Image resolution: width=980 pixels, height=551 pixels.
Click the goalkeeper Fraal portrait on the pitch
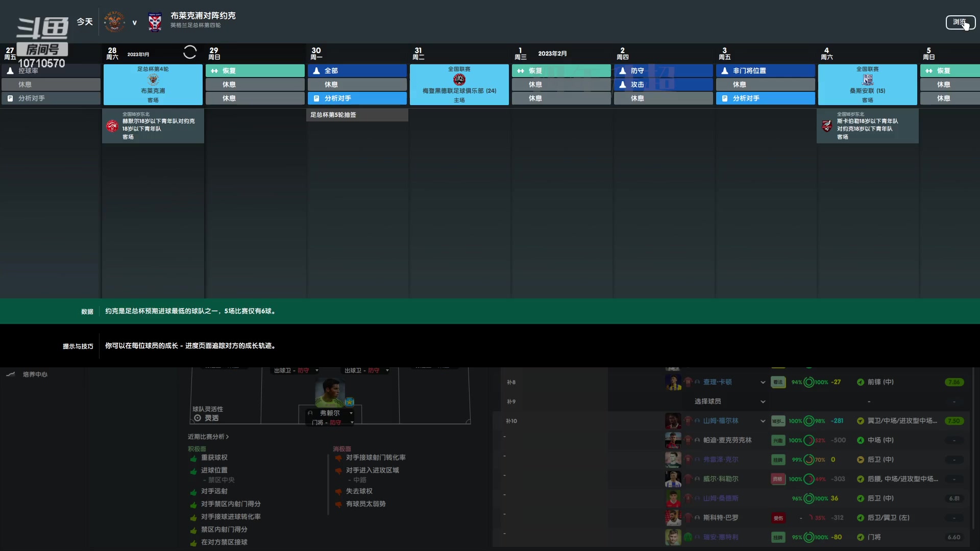point(330,392)
